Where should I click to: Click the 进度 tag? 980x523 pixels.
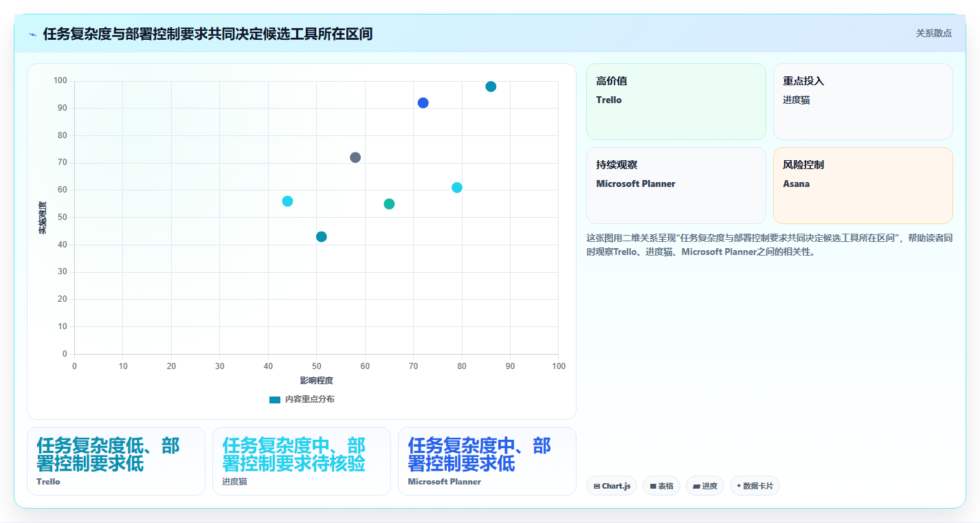tap(704, 486)
